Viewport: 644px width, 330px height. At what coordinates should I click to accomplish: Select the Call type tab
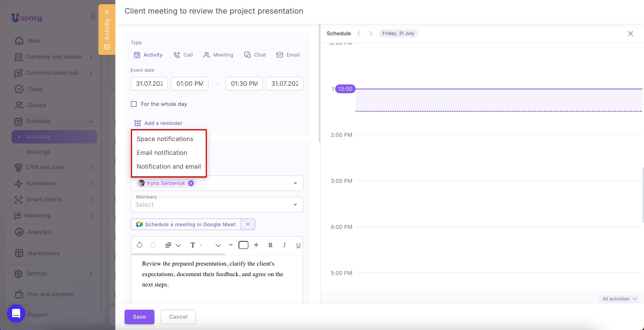[183, 55]
